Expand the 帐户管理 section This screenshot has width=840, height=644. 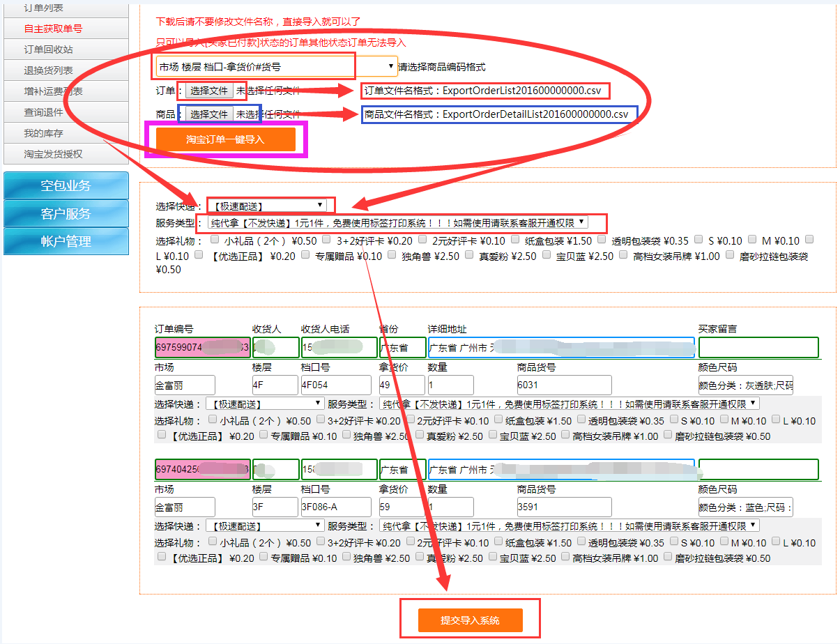coord(66,242)
